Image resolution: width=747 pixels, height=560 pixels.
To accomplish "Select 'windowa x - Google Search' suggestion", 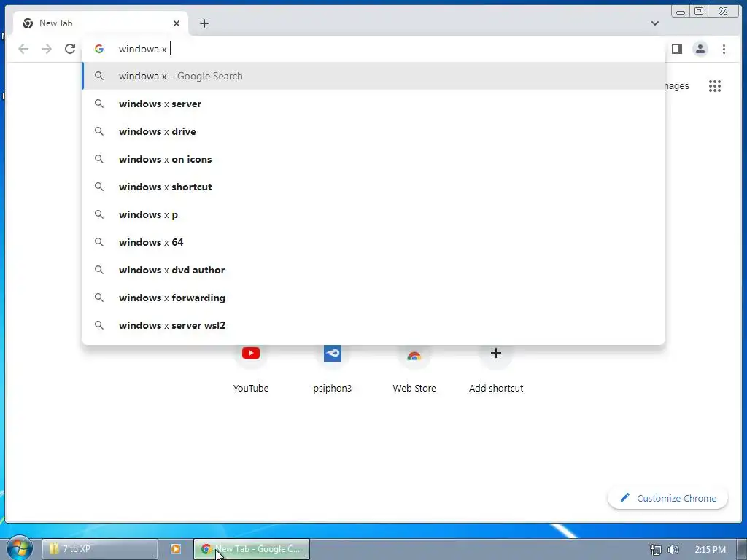I will pyautogui.click(x=373, y=76).
